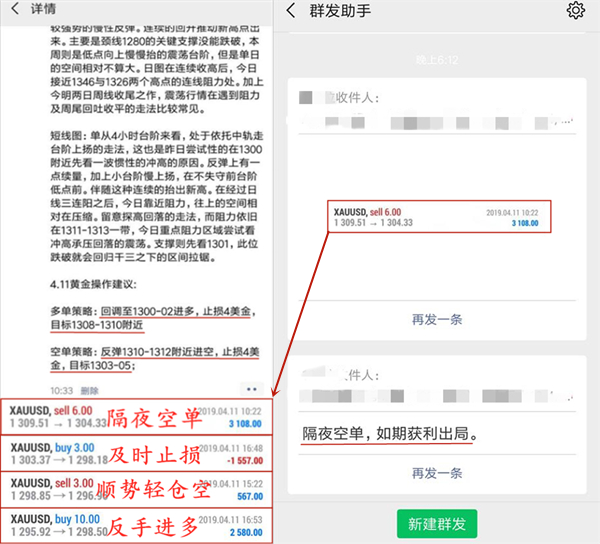
Task: Tap the back arrow beside 群发助手
Action: [290, 11]
